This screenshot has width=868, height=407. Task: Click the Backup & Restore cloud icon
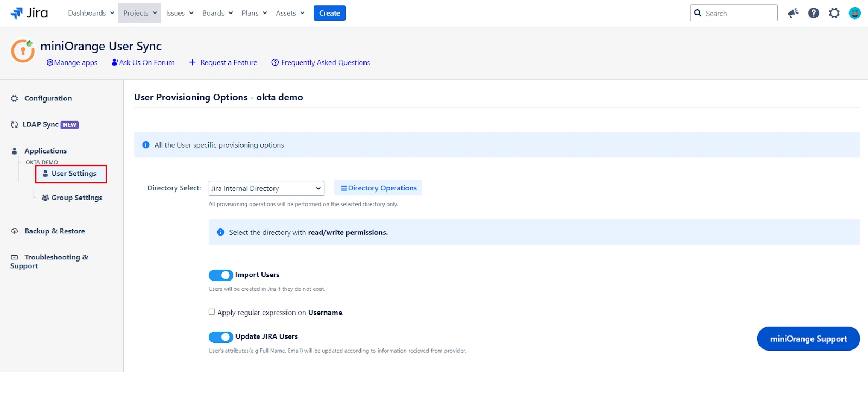coord(15,231)
